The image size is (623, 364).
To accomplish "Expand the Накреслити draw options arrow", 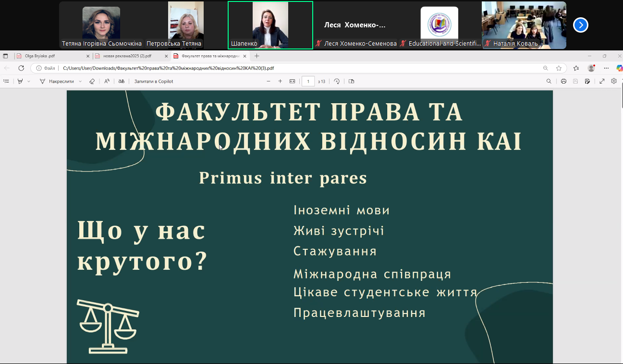I will [79, 82].
